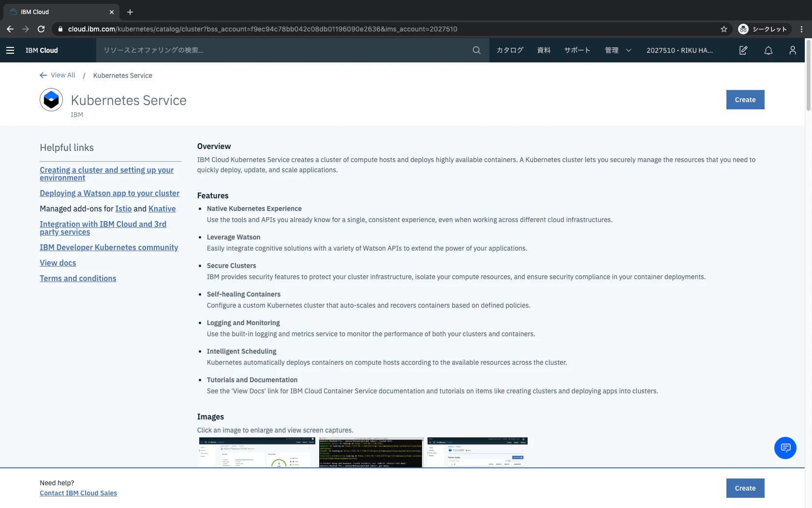812x508 pixels.
Task: Click the Leverage Watson feature heading
Action: [x=234, y=237]
